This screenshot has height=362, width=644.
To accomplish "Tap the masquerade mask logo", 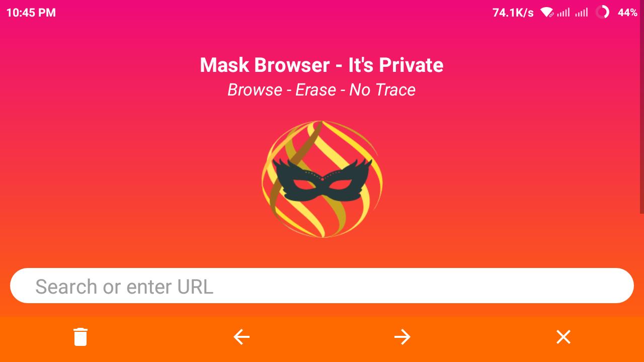I will coord(322,180).
